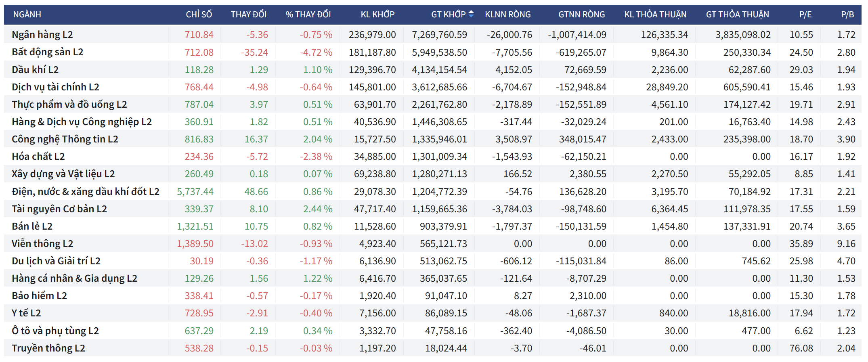This screenshot has width=868, height=362.
Task: Open the Ngân hàng L2 sector row
Action: [42, 35]
